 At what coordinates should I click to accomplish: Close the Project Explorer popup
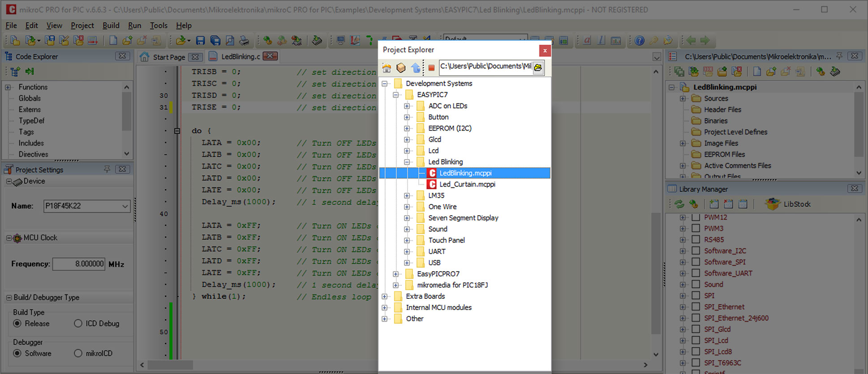click(x=545, y=51)
